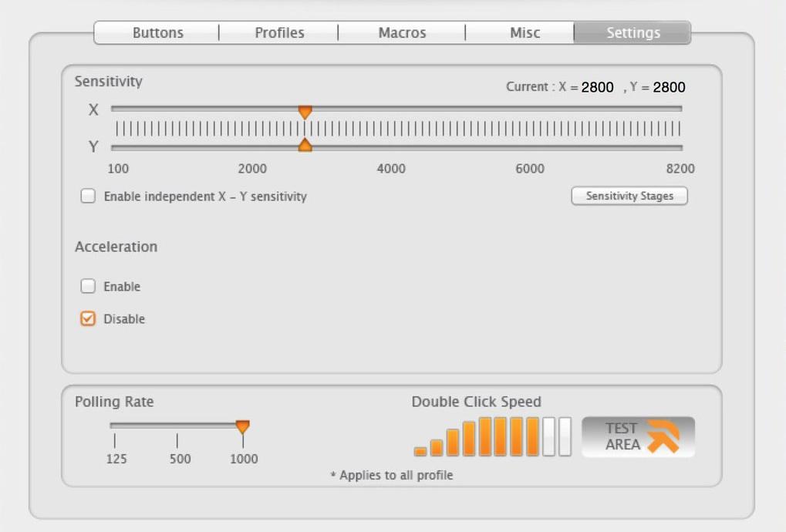Select the last empty double click speed bar

coord(565,437)
